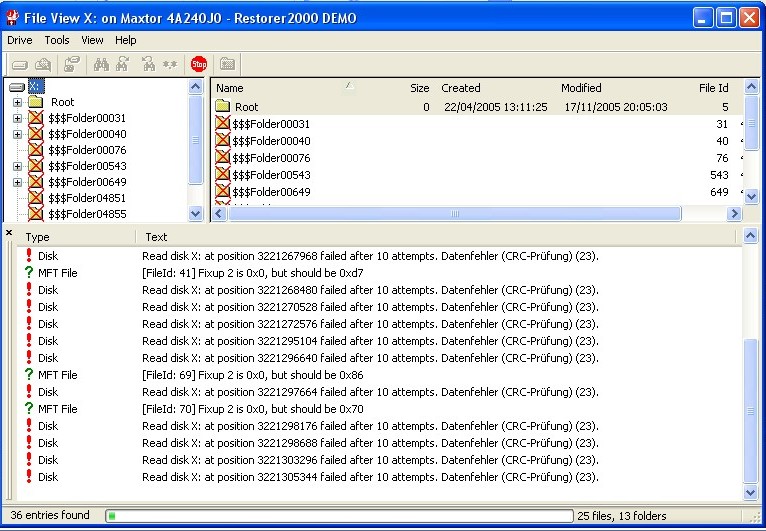
Task: Select the log entry for position 3221268480
Action: click(x=380, y=290)
